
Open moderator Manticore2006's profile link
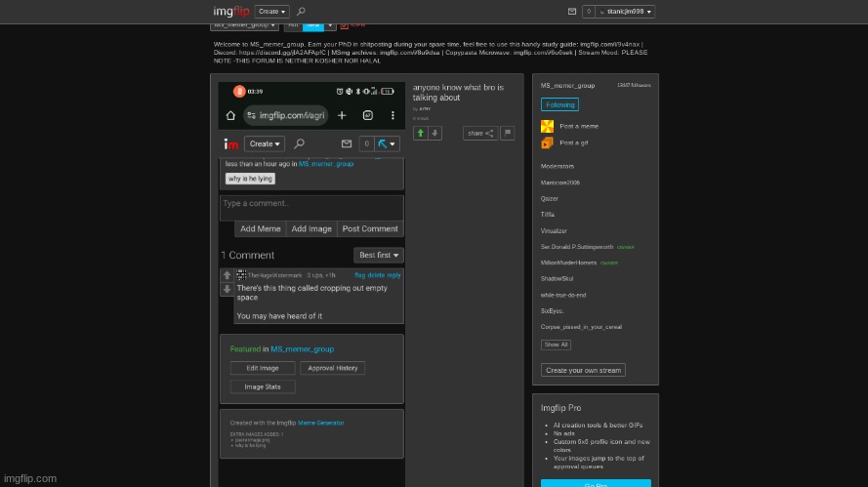point(560,183)
